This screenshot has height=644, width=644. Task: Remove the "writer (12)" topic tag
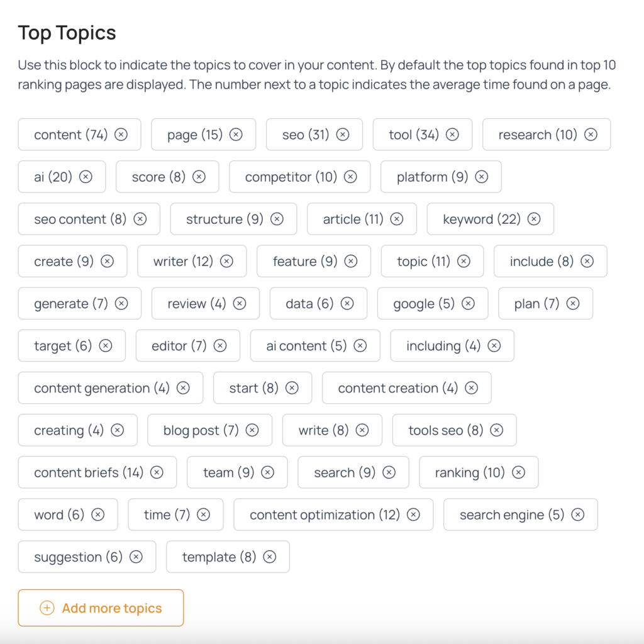click(226, 261)
